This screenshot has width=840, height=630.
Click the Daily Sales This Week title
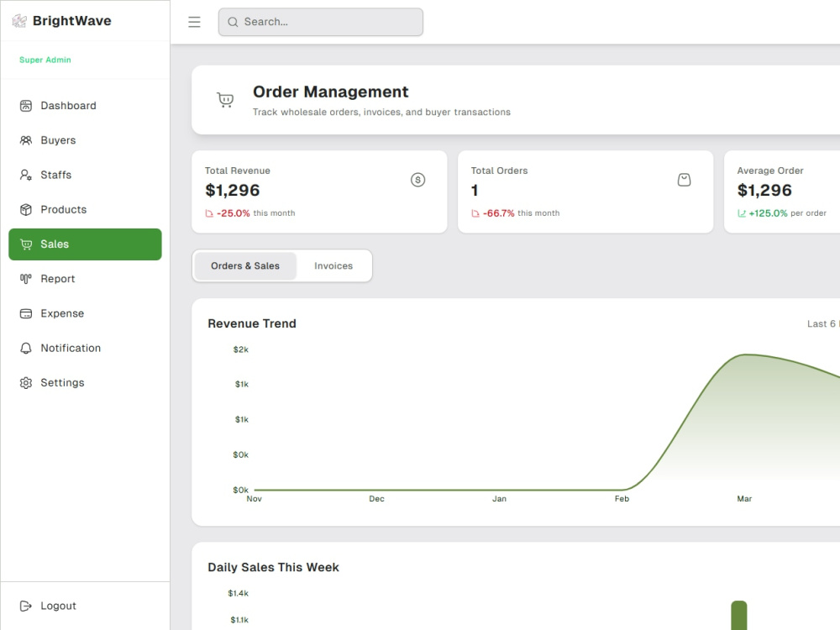(273, 567)
